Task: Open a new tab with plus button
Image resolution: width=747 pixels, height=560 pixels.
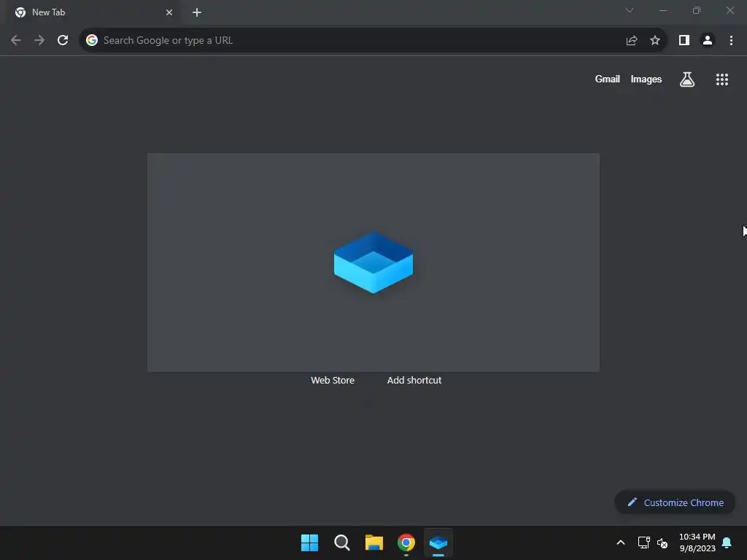Action: click(197, 12)
